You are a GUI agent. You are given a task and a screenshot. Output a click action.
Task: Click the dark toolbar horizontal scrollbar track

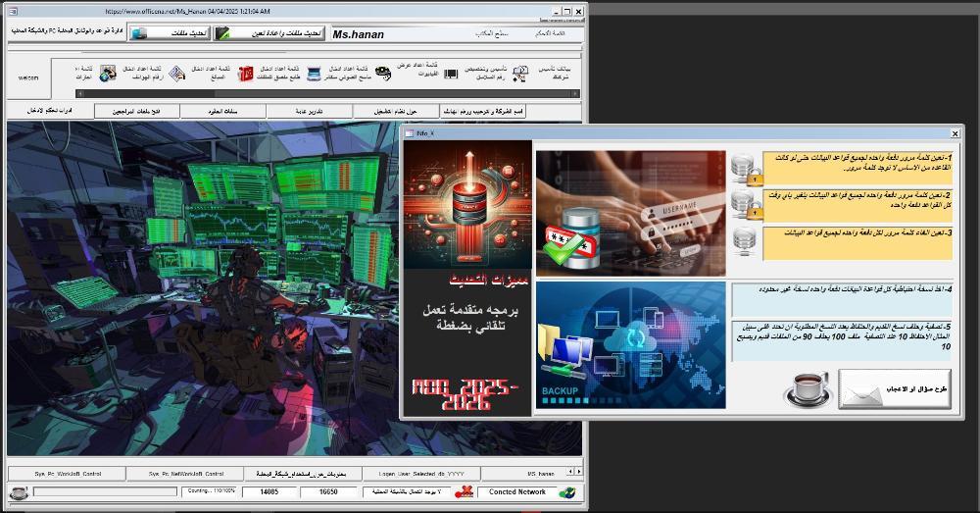click(327, 93)
